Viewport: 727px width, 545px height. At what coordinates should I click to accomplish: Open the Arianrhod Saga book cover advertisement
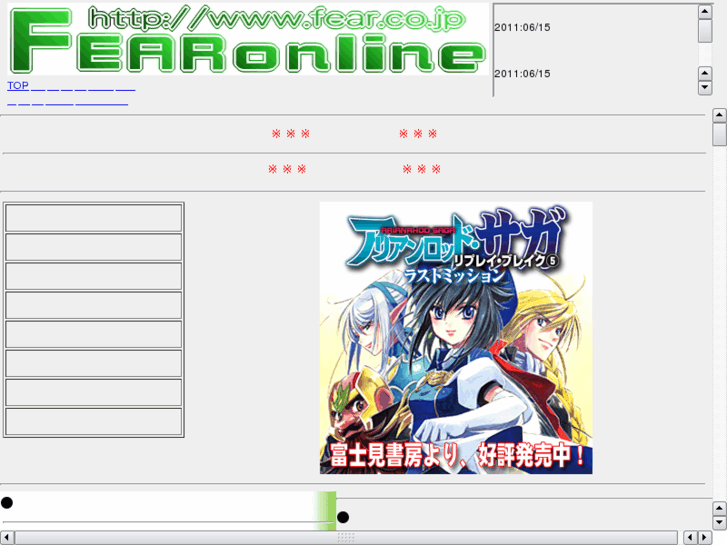[x=456, y=338]
